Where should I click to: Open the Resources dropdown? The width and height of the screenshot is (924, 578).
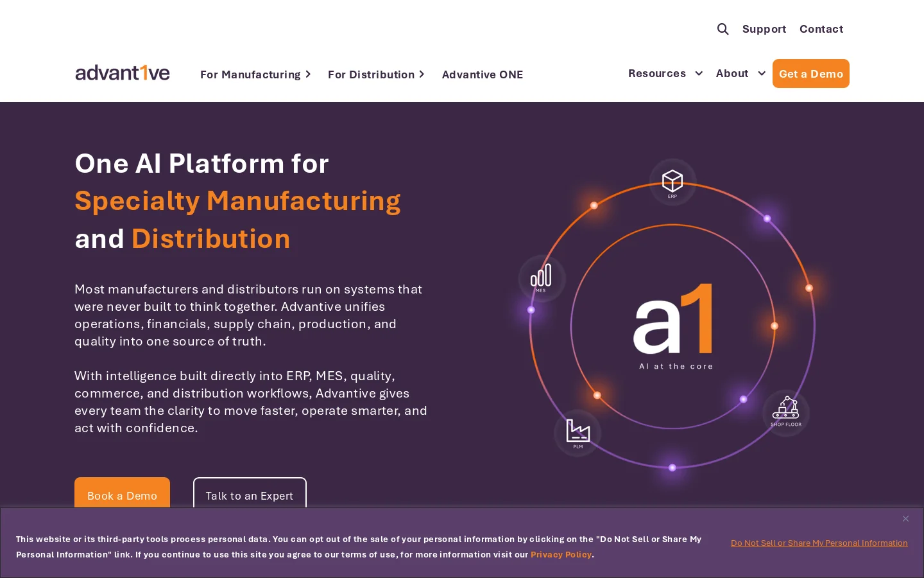click(665, 73)
